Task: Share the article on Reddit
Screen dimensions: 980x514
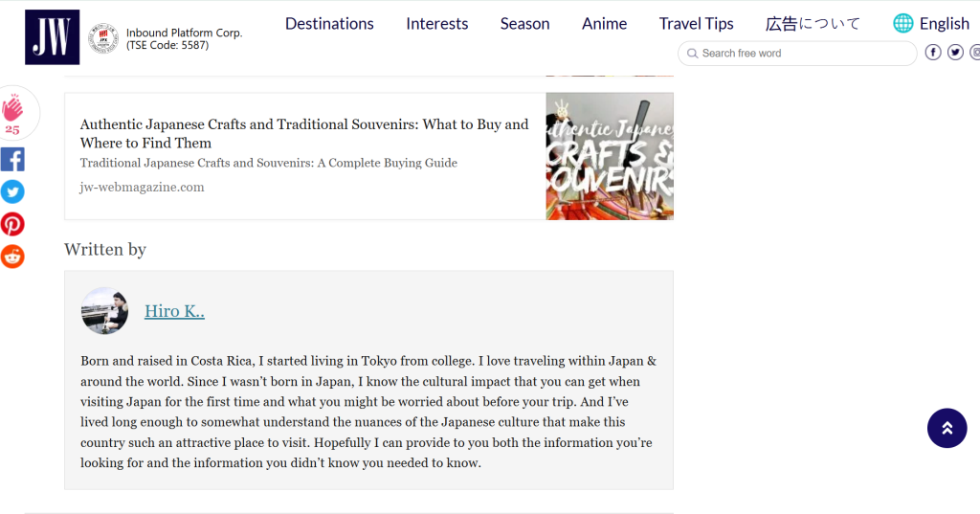Action: pyautogui.click(x=12, y=257)
